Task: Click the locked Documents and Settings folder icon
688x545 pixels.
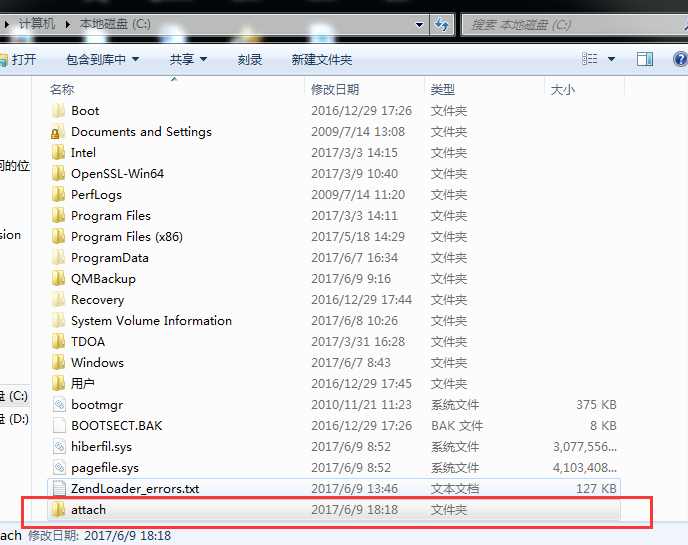Action: 58,132
